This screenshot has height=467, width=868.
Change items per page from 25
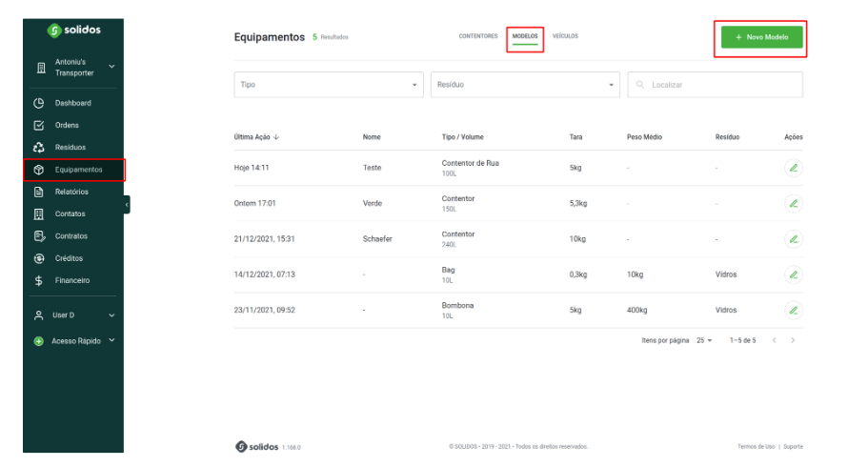[704, 340]
